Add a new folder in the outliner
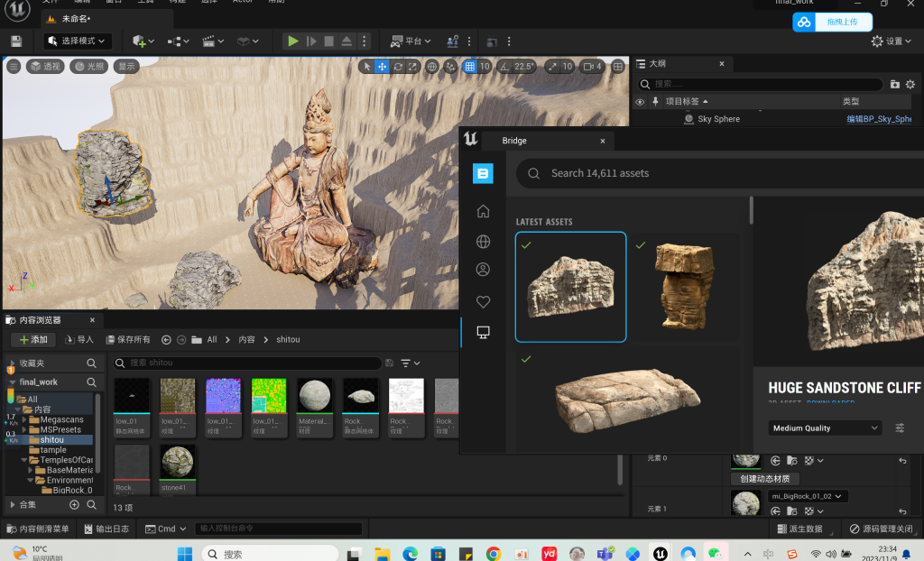Image resolution: width=924 pixels, height=561 pixels. [894, 84]
